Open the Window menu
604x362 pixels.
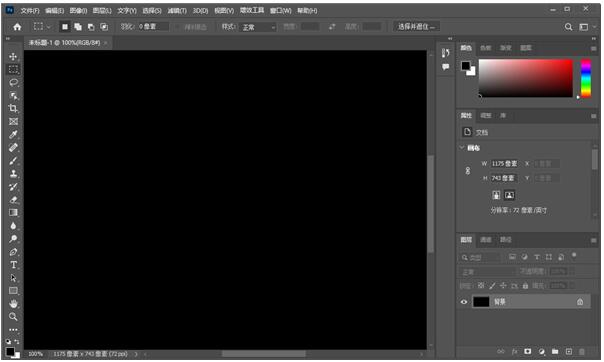pyautogui.click(x=280, y=11)
